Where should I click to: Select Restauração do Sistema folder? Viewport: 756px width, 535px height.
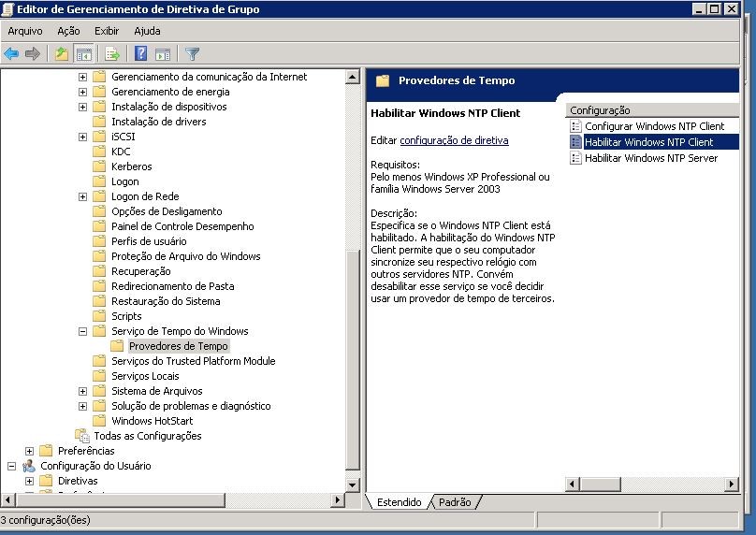pos(166,301)
